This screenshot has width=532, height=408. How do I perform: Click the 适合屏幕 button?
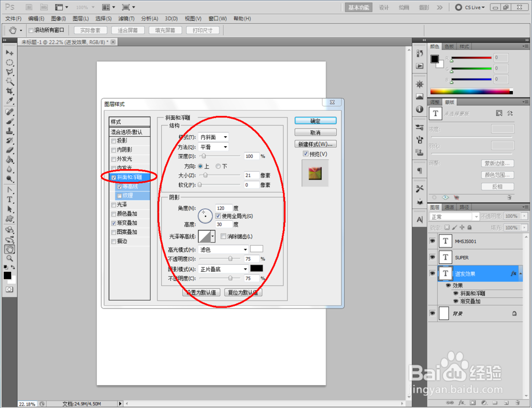point(128,30)
